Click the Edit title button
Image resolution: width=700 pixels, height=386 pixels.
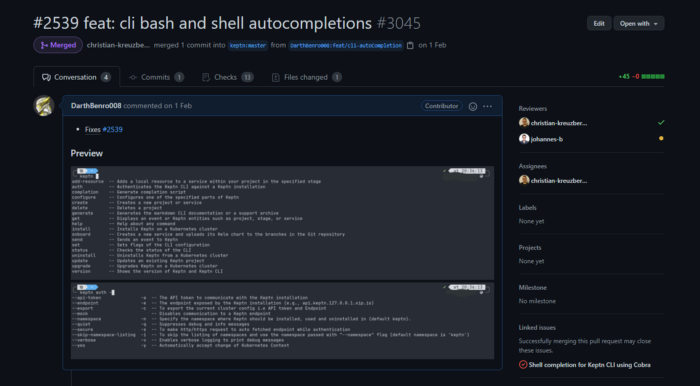(599, 24)
